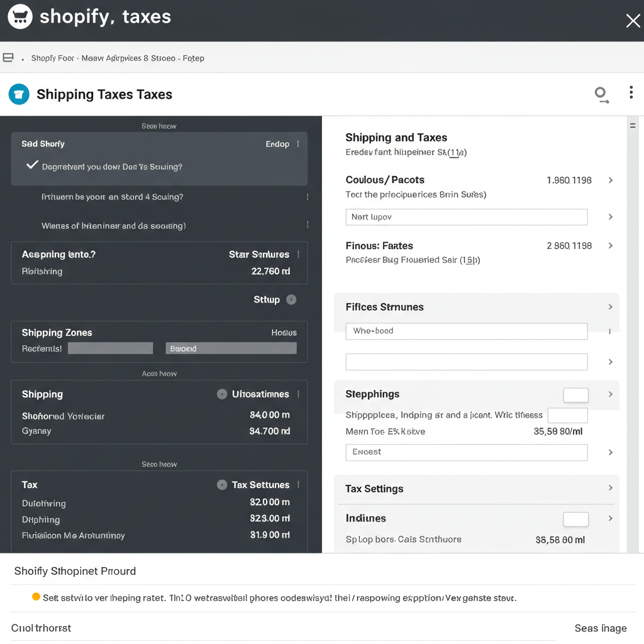
Task: Open options for Star Sontures row
Action: click(x=298, y=254)
